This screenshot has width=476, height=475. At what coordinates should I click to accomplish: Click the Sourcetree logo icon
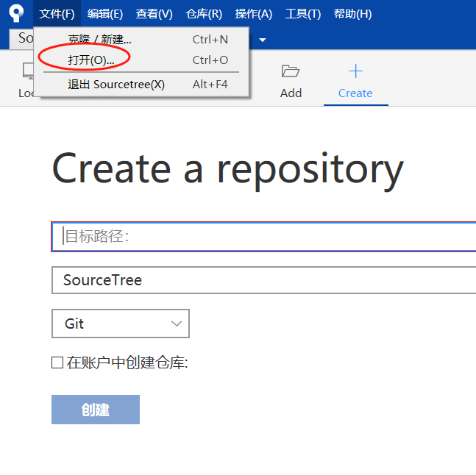click(x=16, y=13)
